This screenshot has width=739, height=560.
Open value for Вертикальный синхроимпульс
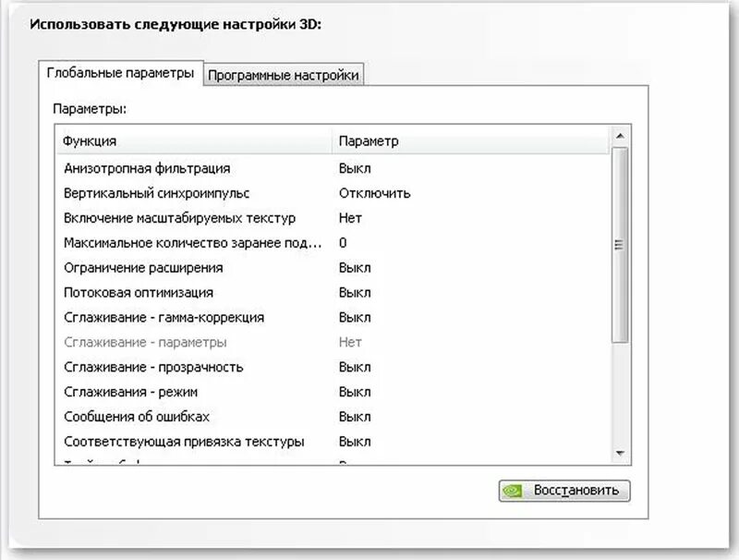tap(375, 193)
